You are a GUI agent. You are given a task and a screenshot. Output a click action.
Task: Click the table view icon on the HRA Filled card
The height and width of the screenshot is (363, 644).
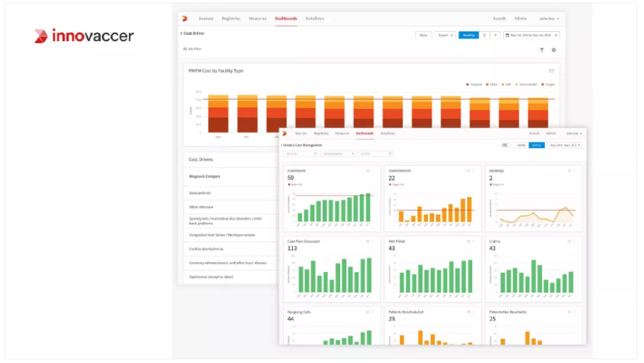click(x=468, y=242)
